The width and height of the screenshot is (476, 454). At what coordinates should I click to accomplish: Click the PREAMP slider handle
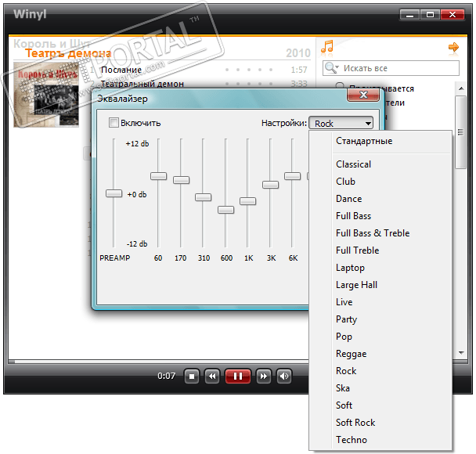click(114, 193)
